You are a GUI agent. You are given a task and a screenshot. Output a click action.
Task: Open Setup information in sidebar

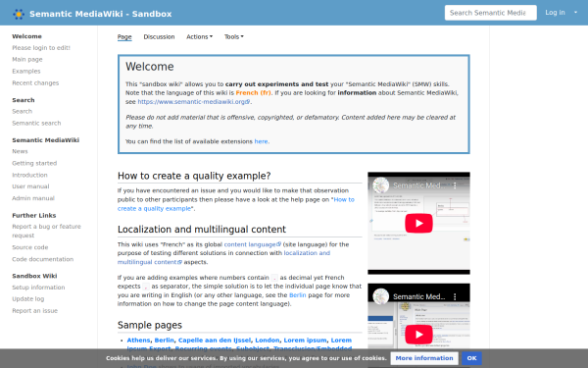[38, 288]
